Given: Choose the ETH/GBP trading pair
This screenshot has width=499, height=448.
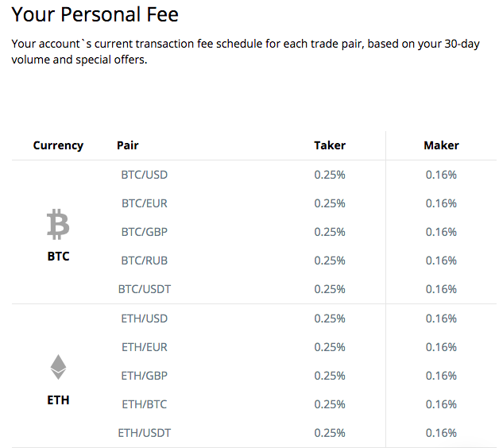Looking at the screenshot, I should [144, 376].
